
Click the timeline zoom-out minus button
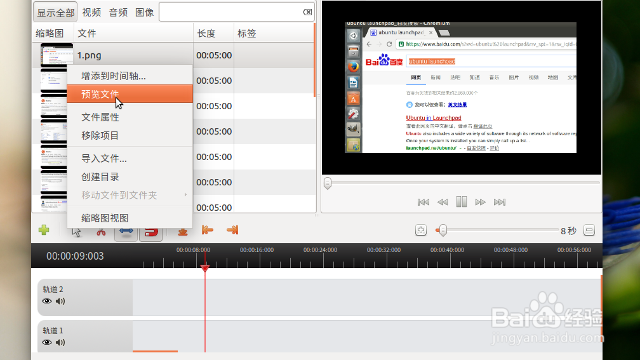tap(589, 230)
